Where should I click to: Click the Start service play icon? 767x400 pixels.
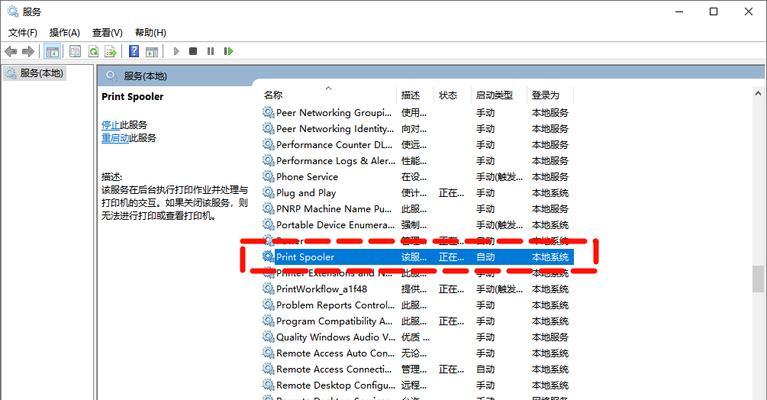[x=176, y=51]
